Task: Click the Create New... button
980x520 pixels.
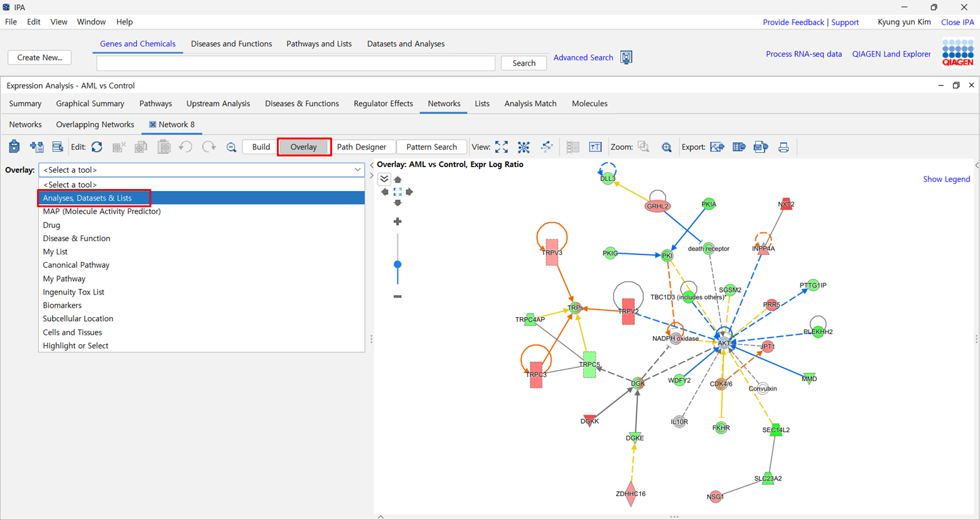Action: tap(40, 58)
